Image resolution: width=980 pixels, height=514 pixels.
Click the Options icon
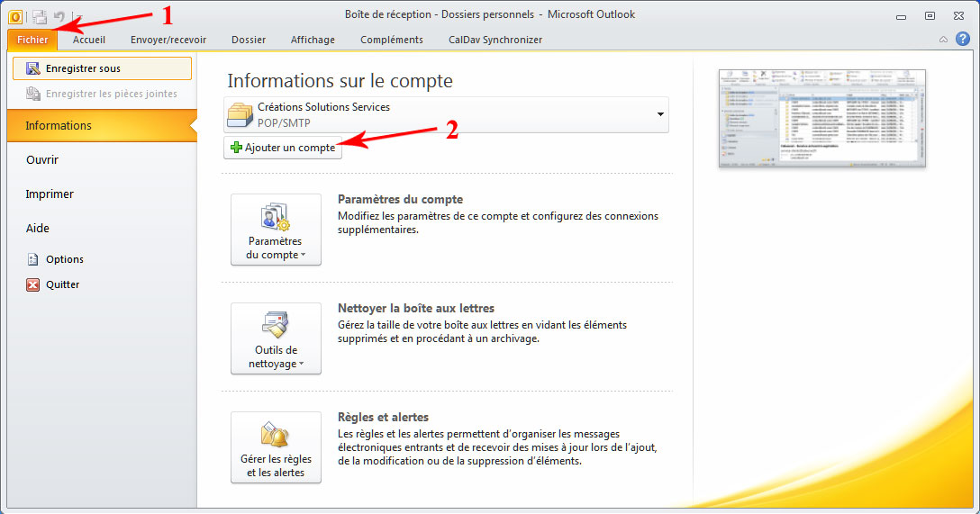(x=32, y=259)
